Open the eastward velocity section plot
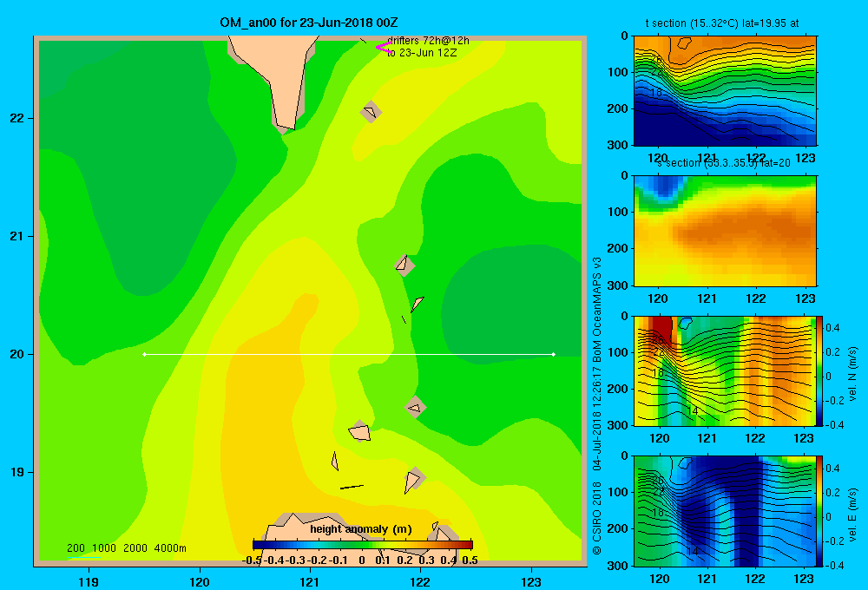The width and height of the screenshot is (868, 590). (x=725, y=511)
